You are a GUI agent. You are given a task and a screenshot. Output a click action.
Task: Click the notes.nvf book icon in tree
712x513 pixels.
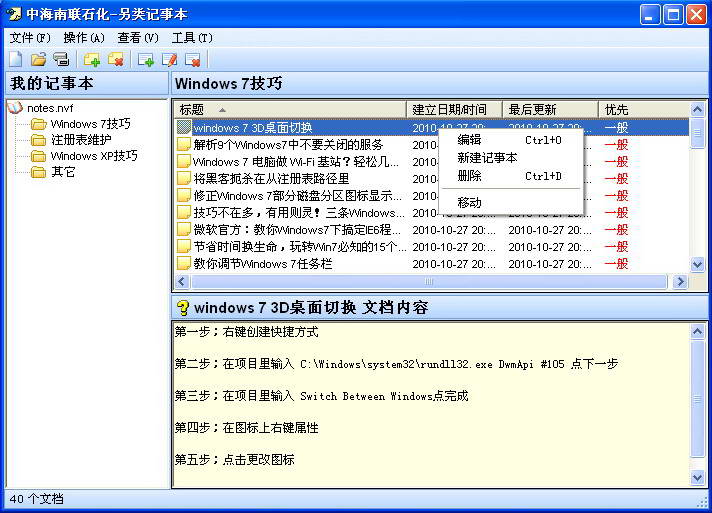point(15,108)
